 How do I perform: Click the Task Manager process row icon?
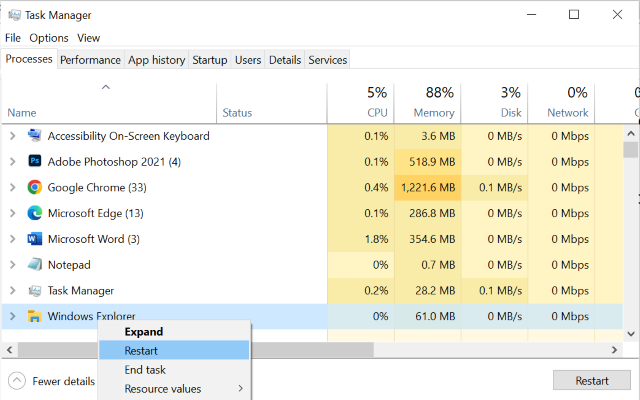pos(35,290)
